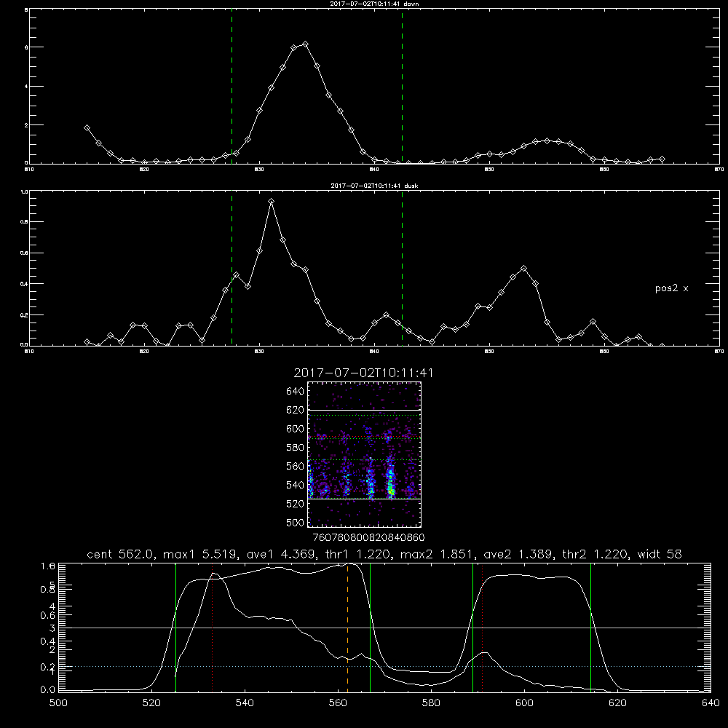Click the left green dashed line in dusk plot
Viewport: 728px width, 728px height.
tap(232, 269)
